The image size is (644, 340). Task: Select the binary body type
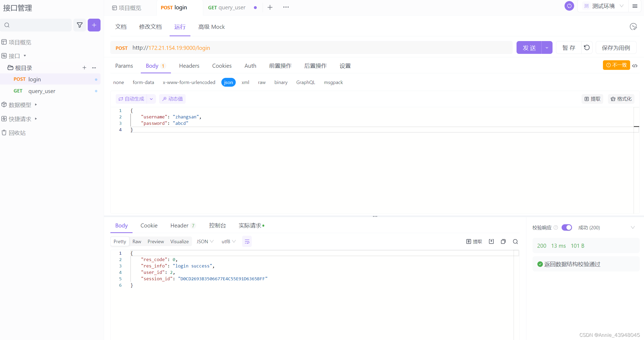[x=281, y=82]
